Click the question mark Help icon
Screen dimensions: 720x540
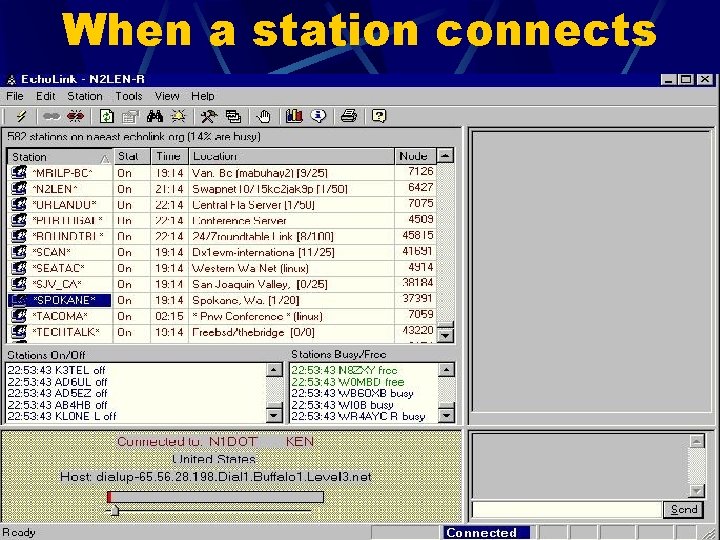coord(379,116)
